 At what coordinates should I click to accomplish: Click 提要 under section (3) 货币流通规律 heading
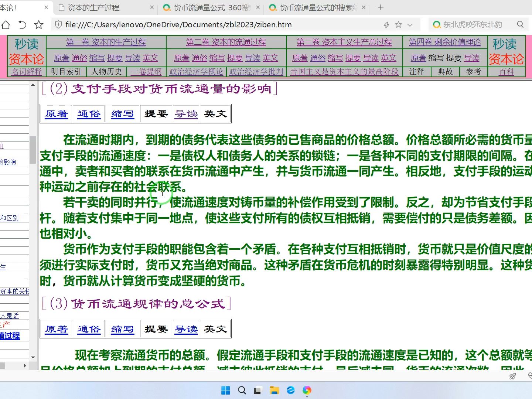pos(156,329)
